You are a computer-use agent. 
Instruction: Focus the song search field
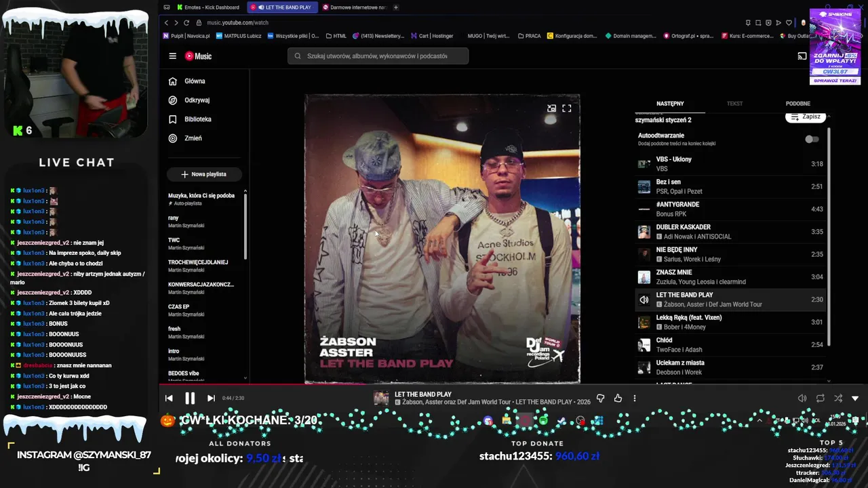click(378, 56)
